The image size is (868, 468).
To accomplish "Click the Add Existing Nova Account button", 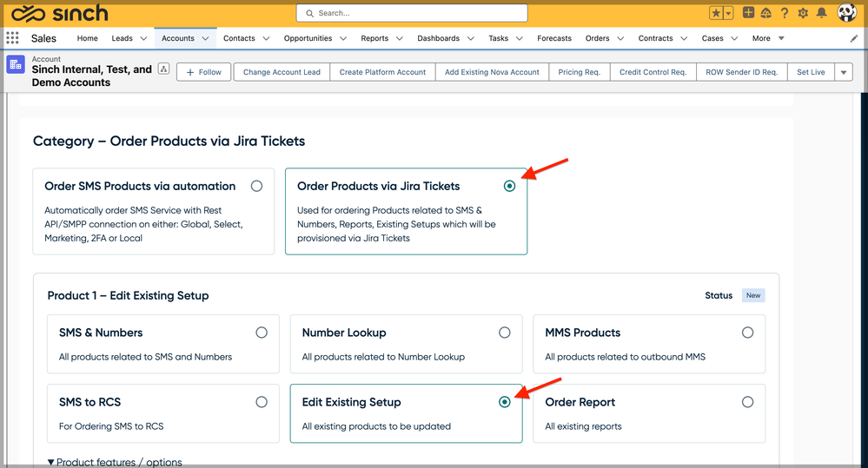I will [x=492, y=72].
